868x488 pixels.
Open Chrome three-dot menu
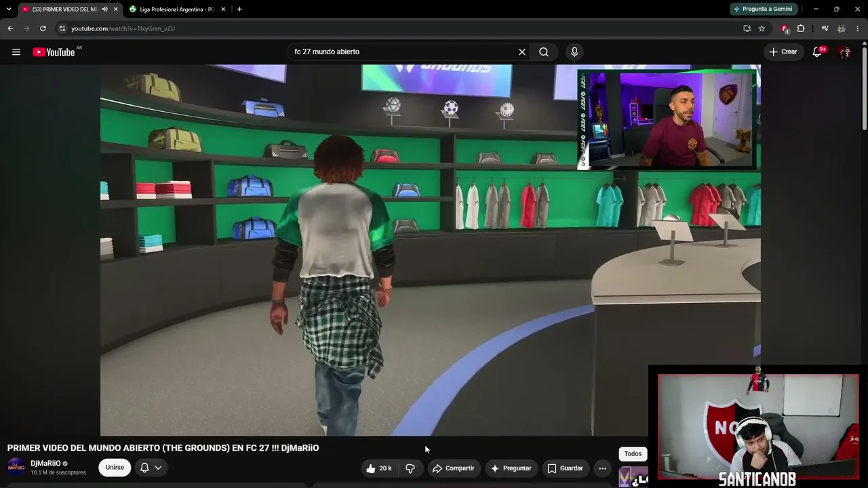point(858,28)
